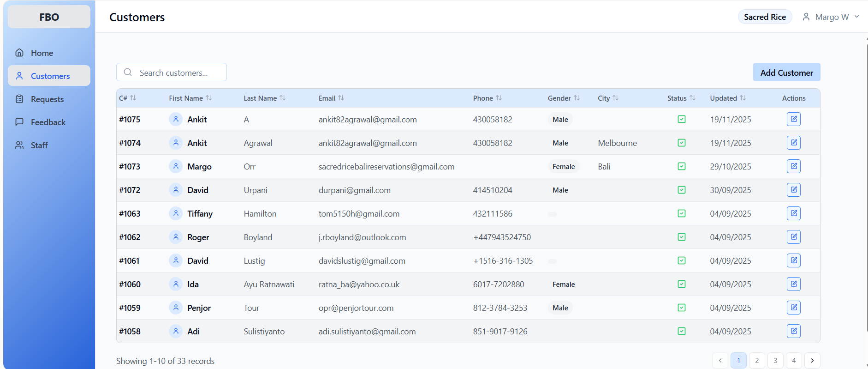
Task: Toggle the status checkbox for Roger Boyland
Action: pos(682,237)
